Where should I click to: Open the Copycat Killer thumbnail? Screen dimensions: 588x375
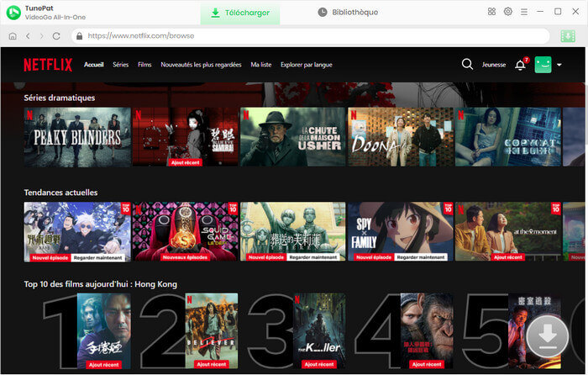[x=508, y=137]
